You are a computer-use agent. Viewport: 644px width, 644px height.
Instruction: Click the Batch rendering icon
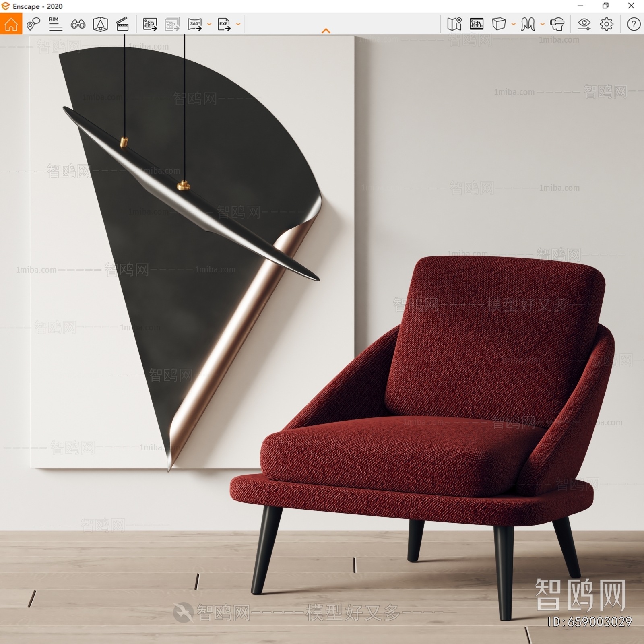point(172,24)
